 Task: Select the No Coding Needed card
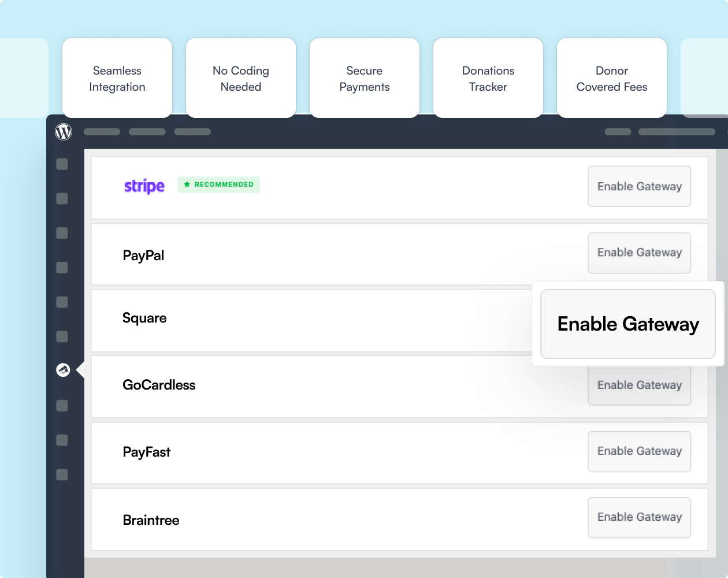pyautogui.click(x=241, y=78)
